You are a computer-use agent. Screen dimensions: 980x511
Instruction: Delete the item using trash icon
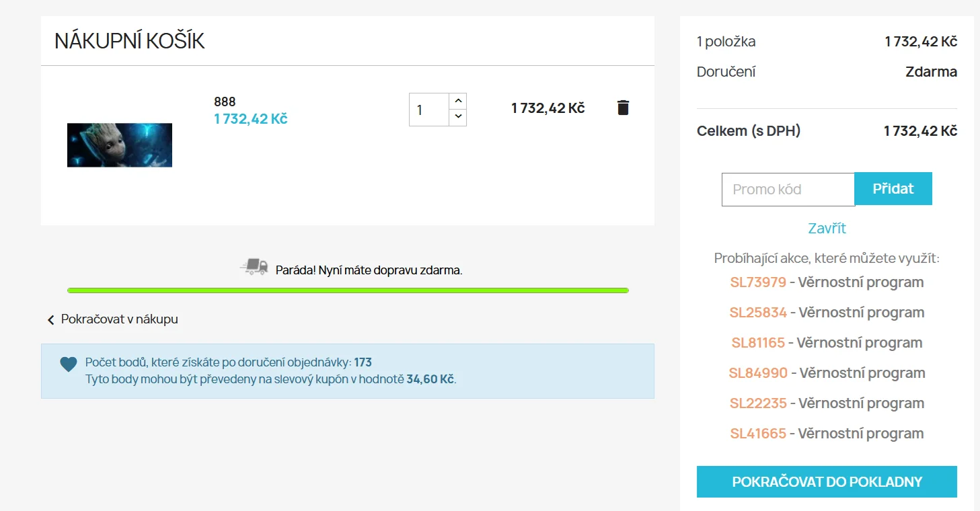(x=623, y=108)
